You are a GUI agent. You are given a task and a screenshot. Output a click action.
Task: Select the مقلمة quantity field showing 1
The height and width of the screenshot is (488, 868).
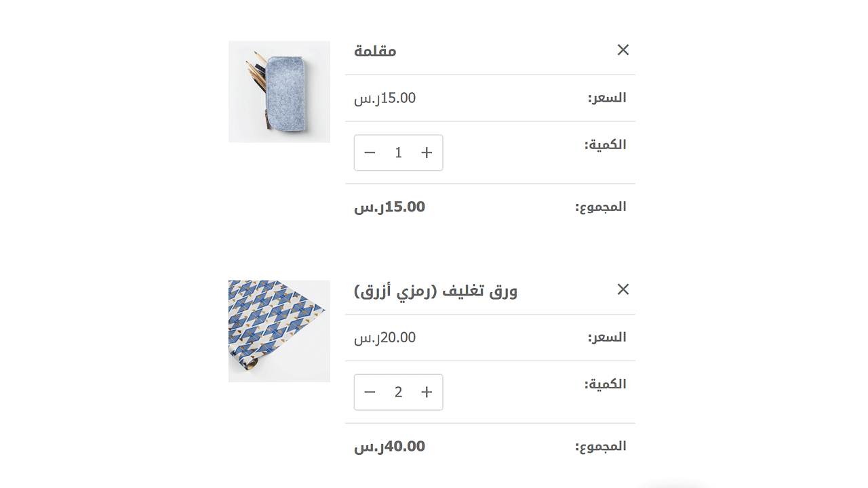pyautogui.click(x=398, y=152)
